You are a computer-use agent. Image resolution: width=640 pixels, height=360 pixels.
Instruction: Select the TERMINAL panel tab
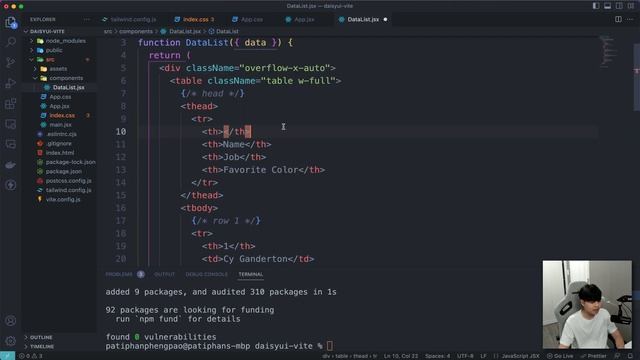(x=251, y=274)
